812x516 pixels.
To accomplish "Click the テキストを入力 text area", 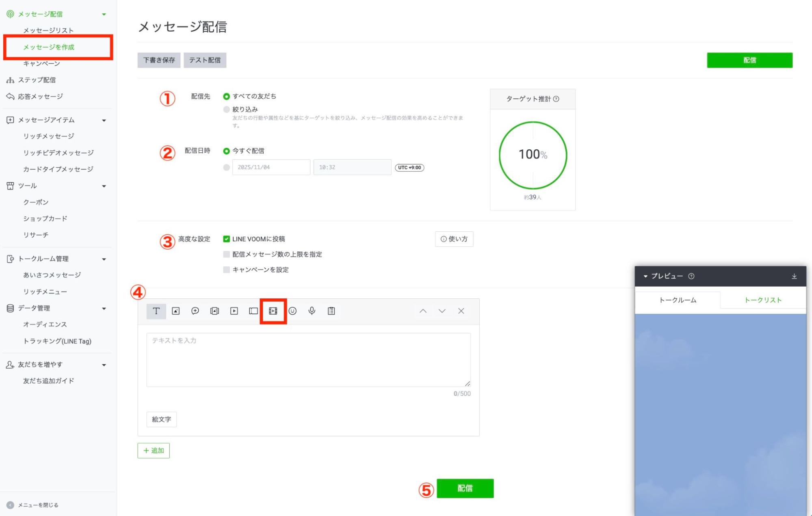I will pos(308,360).
